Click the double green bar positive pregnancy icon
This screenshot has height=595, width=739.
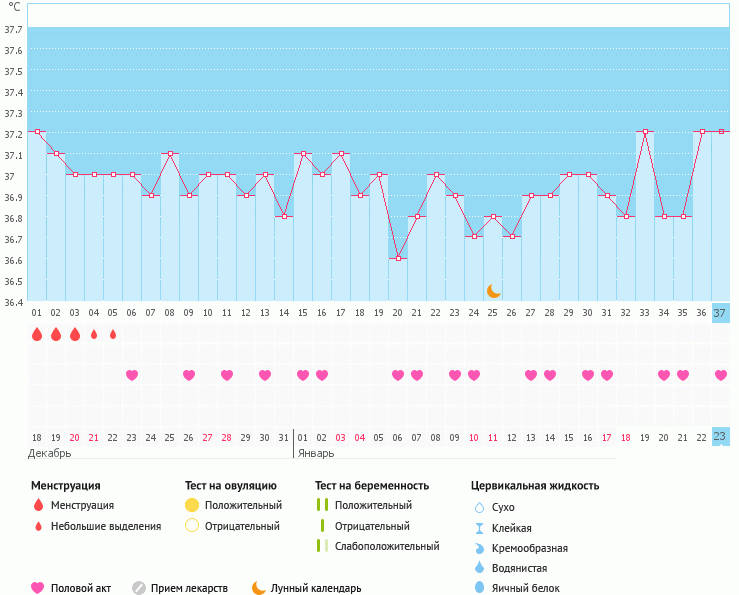point(321,505)
